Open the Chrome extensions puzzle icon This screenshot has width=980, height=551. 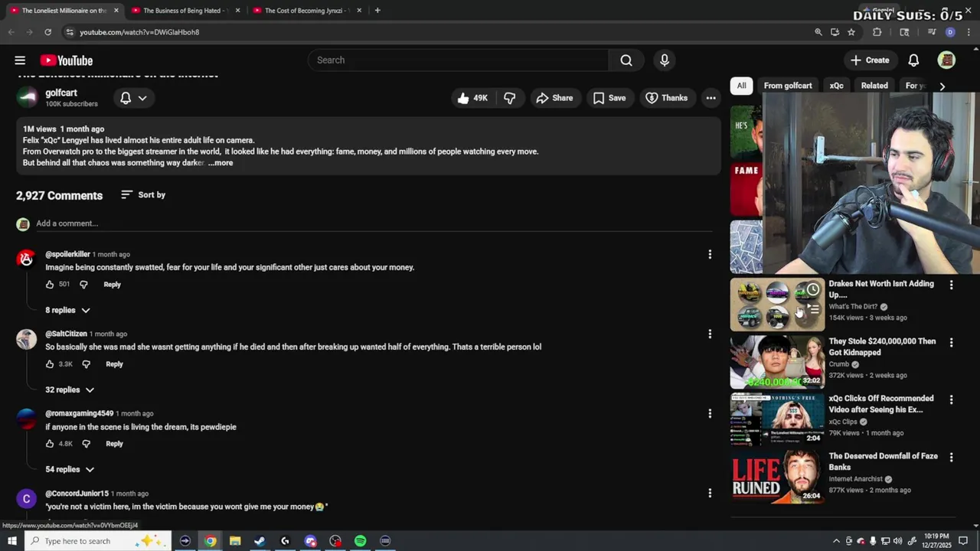coord(877,32)
